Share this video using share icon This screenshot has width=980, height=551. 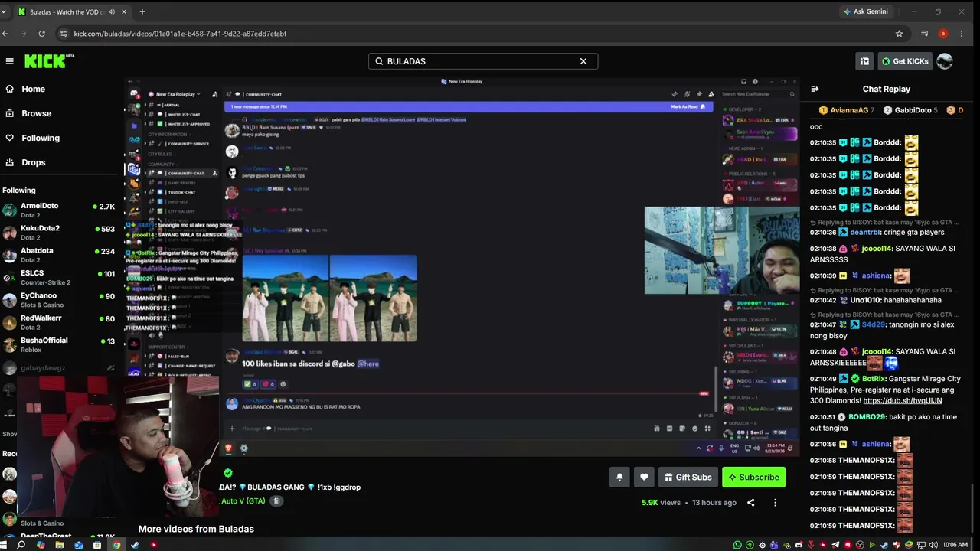(750, 503)
